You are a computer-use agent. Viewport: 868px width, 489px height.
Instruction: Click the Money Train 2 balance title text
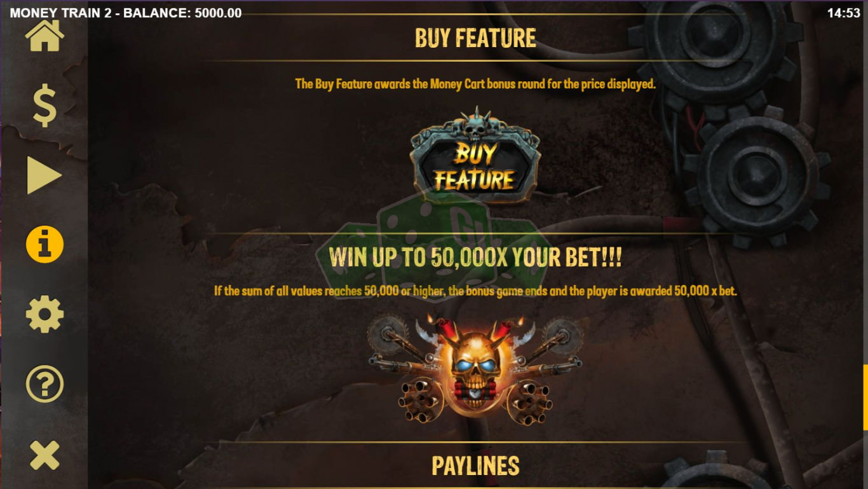click(x=126, y=13)
